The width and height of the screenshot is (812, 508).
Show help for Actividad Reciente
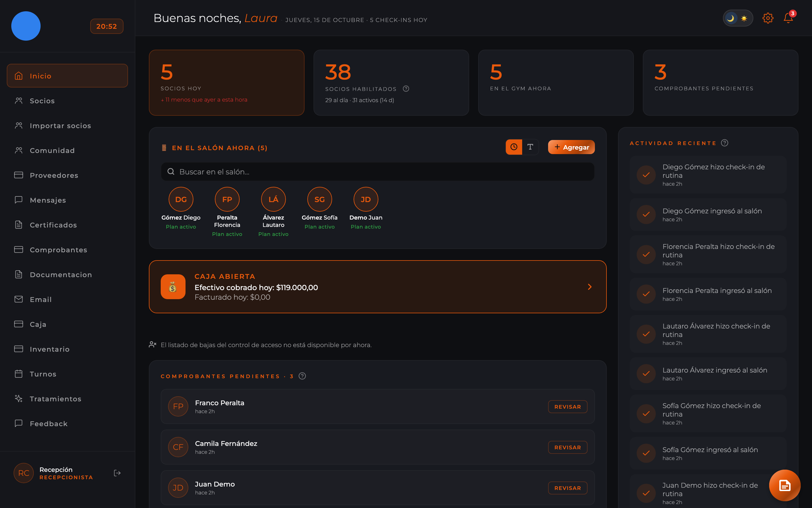(x=724, y=143)
